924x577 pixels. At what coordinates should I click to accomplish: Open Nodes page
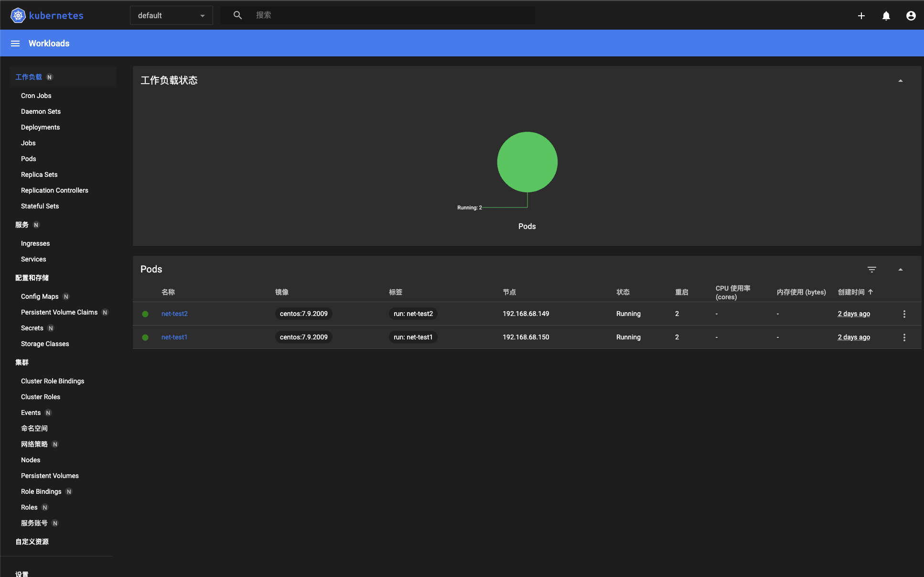pos(31,460)
